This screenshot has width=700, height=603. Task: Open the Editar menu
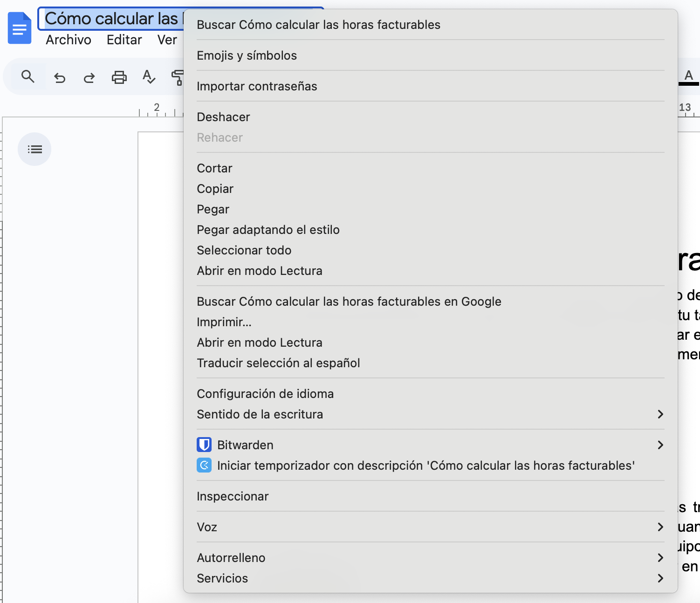(124, 40)
